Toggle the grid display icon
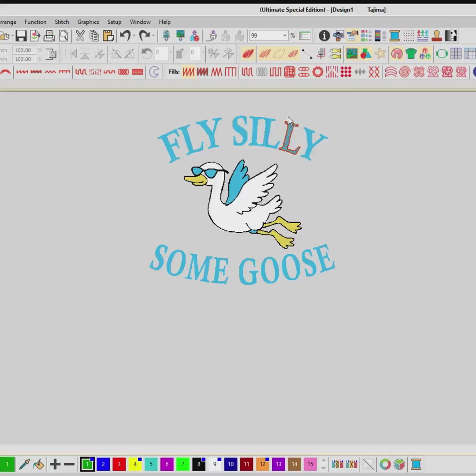 point(456,54)
